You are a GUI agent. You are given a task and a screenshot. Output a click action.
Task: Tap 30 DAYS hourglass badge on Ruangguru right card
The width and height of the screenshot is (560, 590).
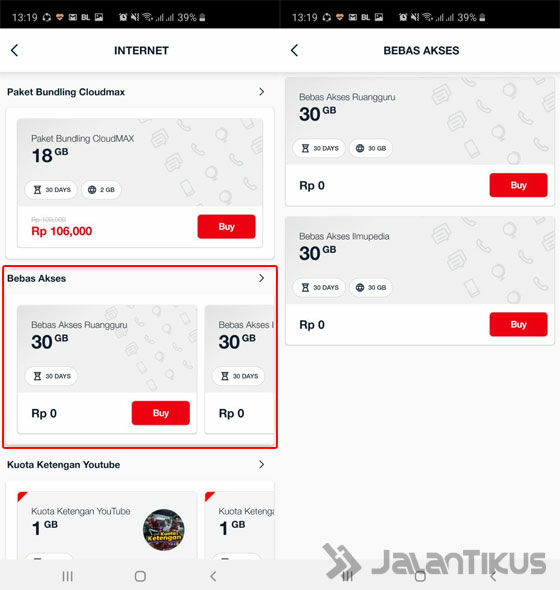coord(319,148)
